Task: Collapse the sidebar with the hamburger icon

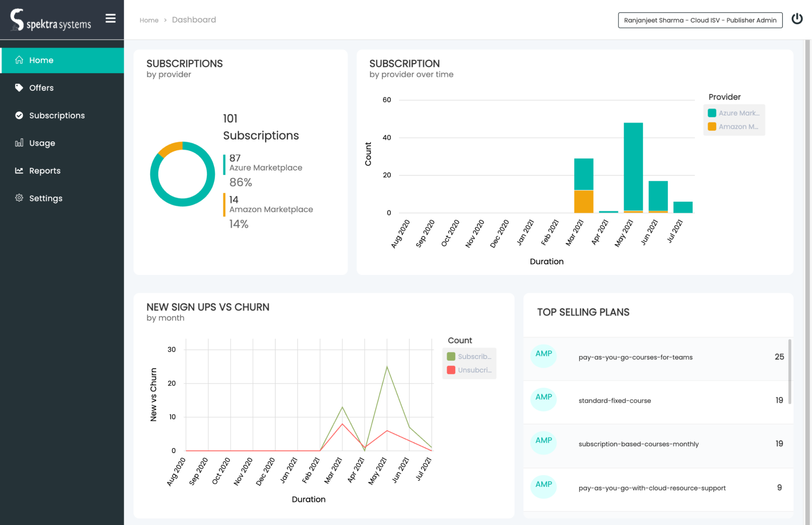Action: pos(110,18)
